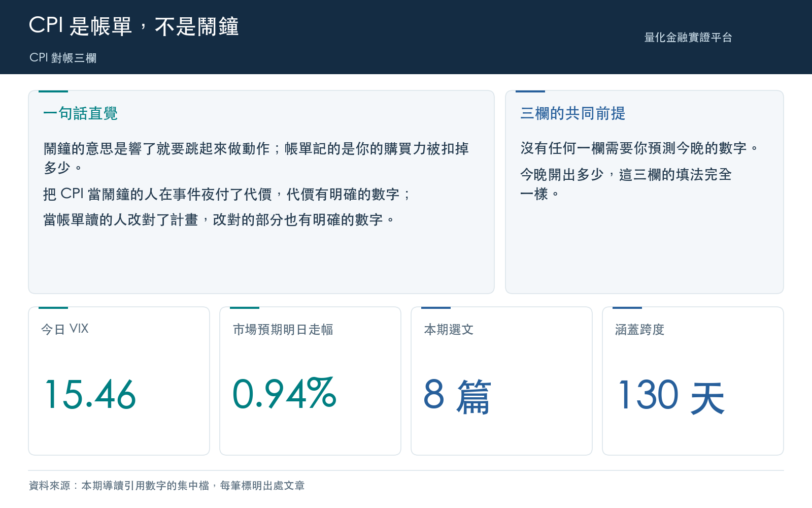Click the line starting '把 CPI 當鬧鐘的人'

click(227, 194)
